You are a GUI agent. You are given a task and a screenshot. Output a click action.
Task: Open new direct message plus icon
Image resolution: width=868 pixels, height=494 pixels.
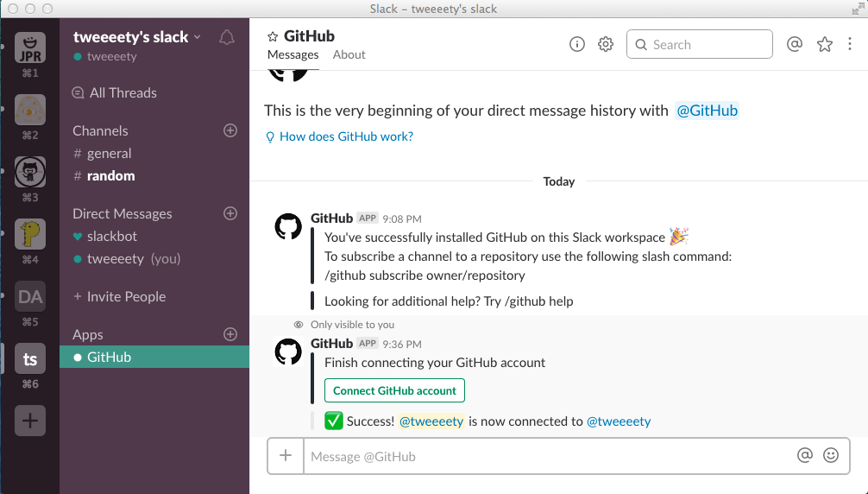[x=230, y=213]
